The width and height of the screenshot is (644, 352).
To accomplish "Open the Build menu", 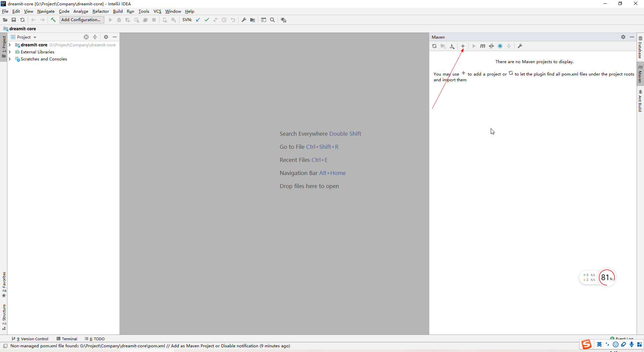I will point(118,11).
